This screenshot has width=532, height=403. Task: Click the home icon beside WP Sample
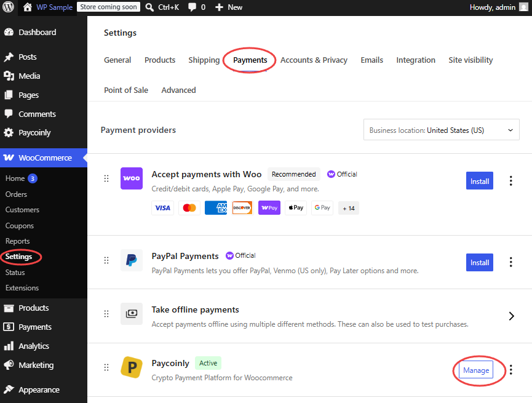(28, 7)
